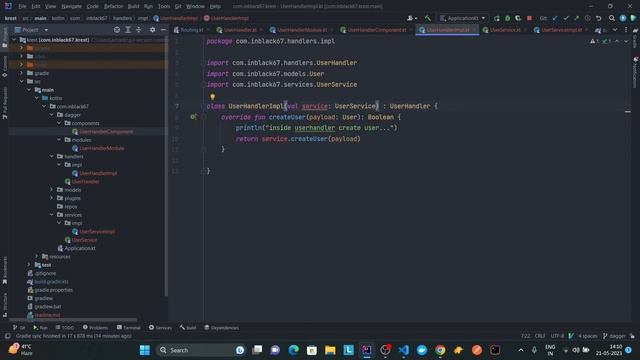Click Collapse All in Project panel

[x=139, y=30]
